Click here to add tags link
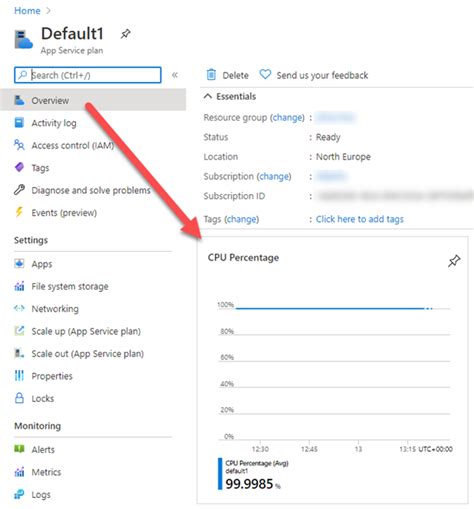This screenshot has width=474, height=509. coord(360,219)
